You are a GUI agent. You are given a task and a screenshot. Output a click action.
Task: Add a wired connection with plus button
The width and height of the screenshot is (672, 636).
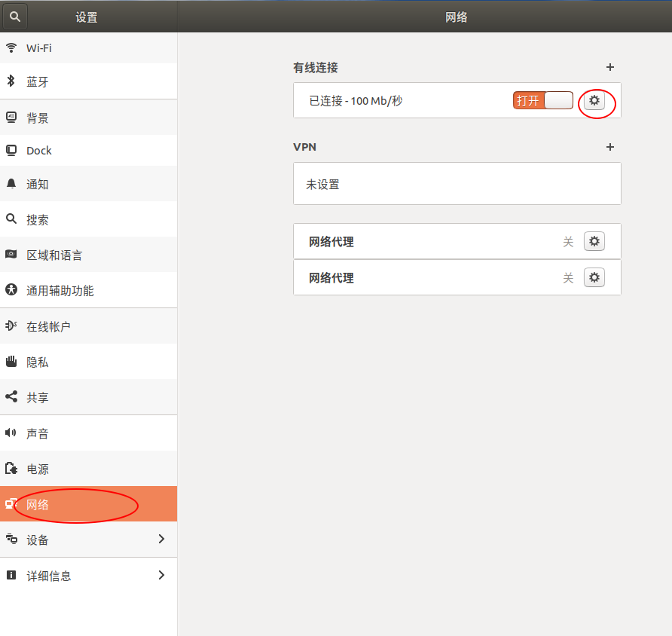click(610, 67)
